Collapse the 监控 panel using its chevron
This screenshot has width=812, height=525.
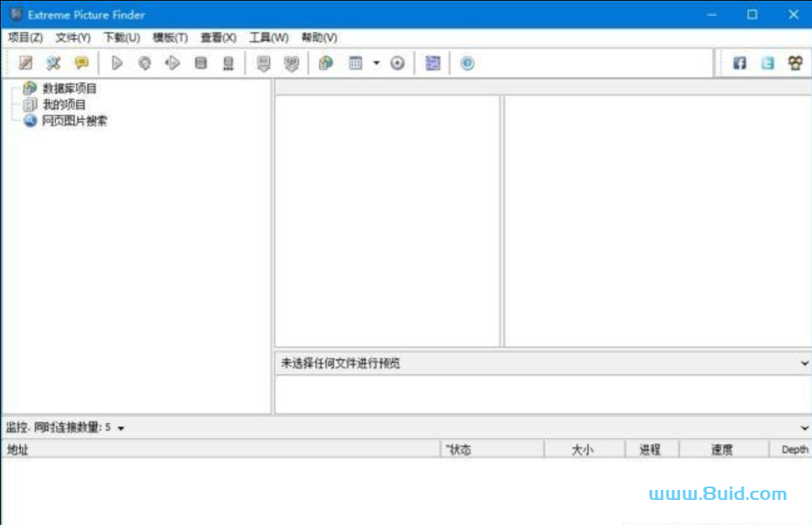click(x=804, y=428)
